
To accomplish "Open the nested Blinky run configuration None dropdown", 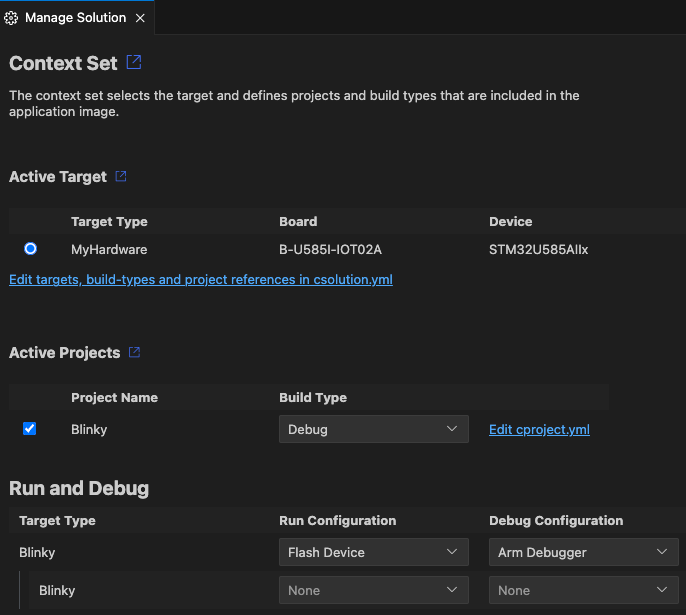I will [x=374, y=590].
